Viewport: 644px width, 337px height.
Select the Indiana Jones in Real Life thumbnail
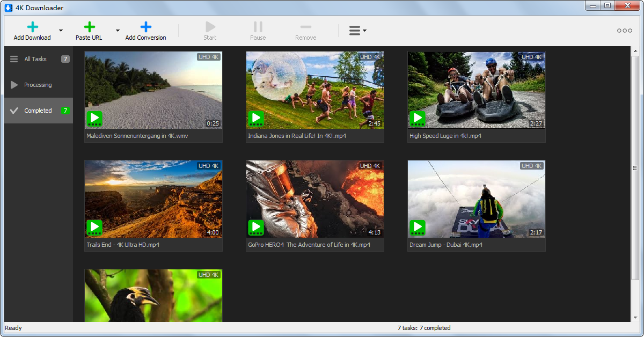[315, 86]
